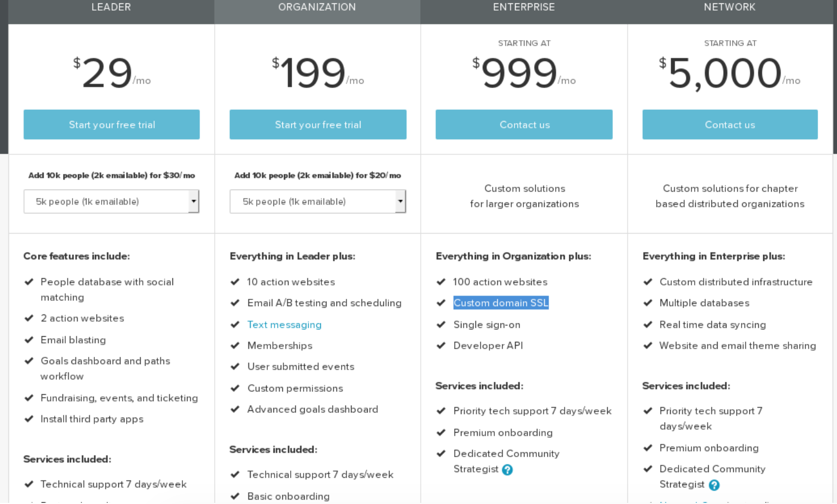Image resolution: width=837 pixels, height=504 pixels.
Task: Click the checkmark beside Multiple databases
Action: pos(648,303)
